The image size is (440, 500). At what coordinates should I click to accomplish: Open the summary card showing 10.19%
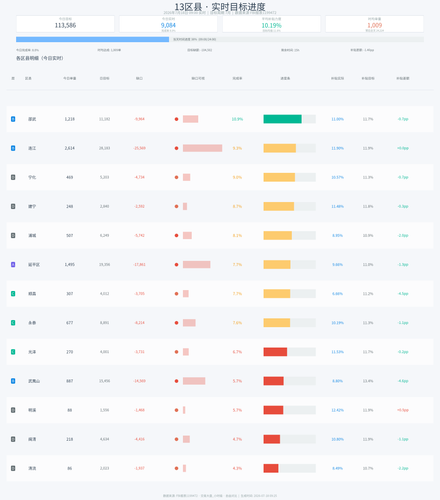click(271, 24)
